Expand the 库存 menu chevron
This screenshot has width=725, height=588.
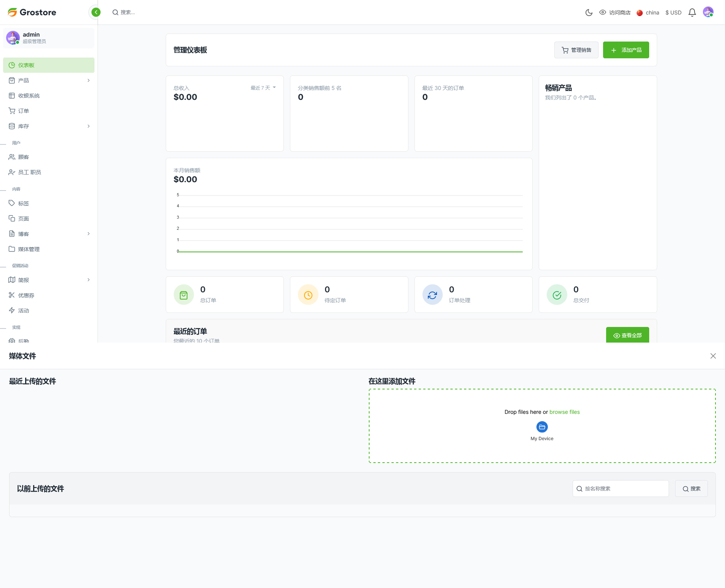pyautogui.click(x=89, y=126)
